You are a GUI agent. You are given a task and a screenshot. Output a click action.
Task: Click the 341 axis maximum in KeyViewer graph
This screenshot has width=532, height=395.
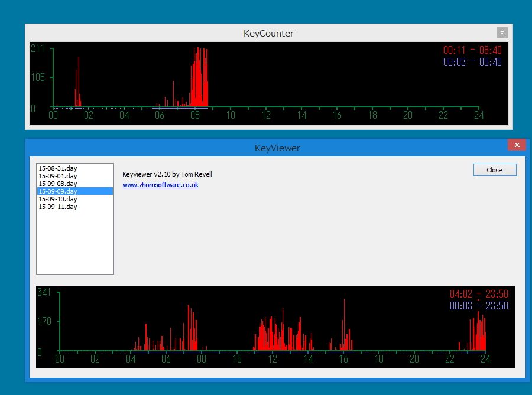point(44,292)
